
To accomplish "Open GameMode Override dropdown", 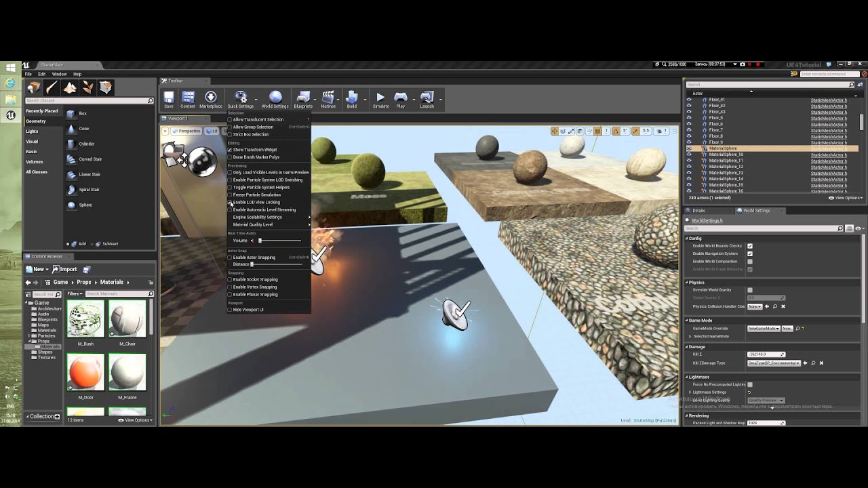I will point(764,329).
